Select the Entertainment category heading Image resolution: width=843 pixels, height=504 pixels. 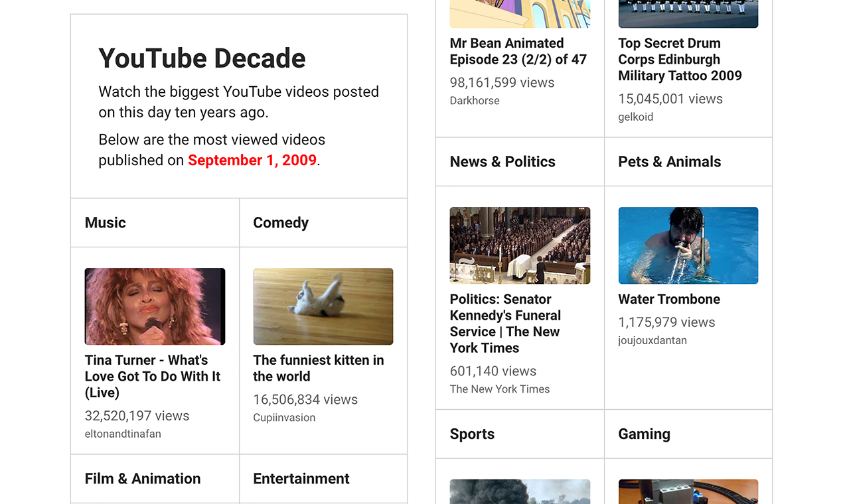[x=301, y=479]
